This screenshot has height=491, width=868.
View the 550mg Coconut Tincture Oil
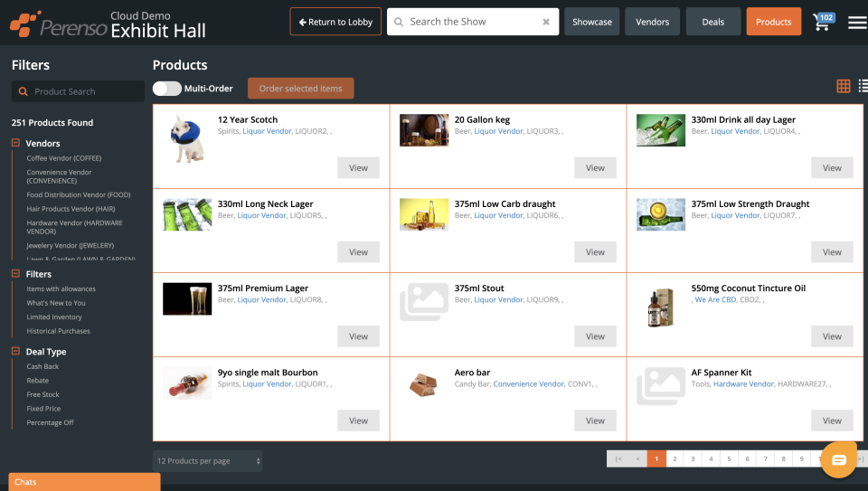tap(832, 336)
